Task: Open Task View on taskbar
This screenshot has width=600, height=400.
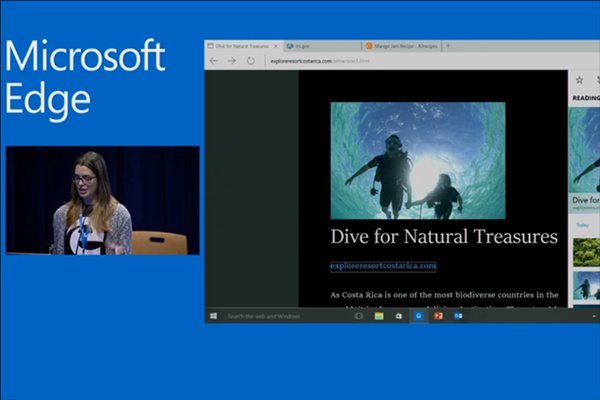Action: [359, 316]
